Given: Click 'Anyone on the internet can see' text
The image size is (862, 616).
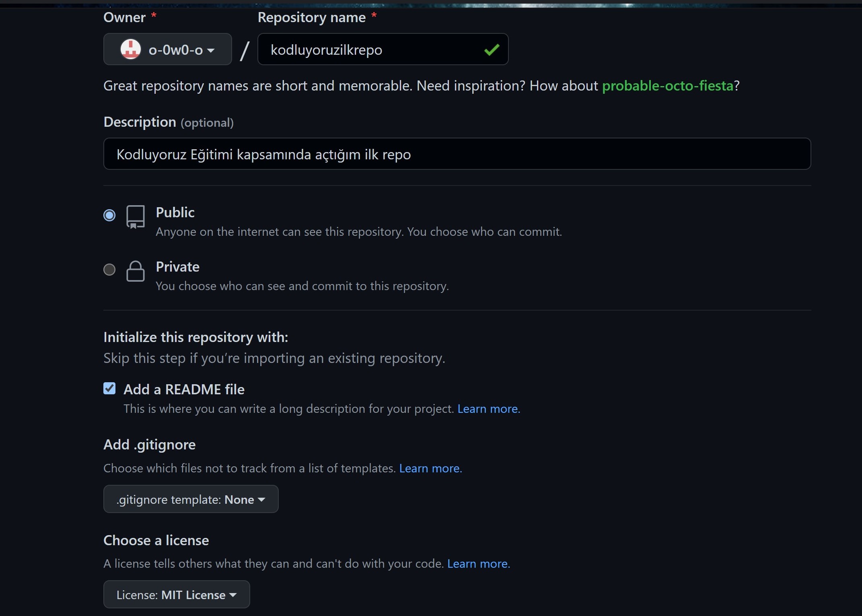Looking at the screenshot, I should click(x=359, y=232).
